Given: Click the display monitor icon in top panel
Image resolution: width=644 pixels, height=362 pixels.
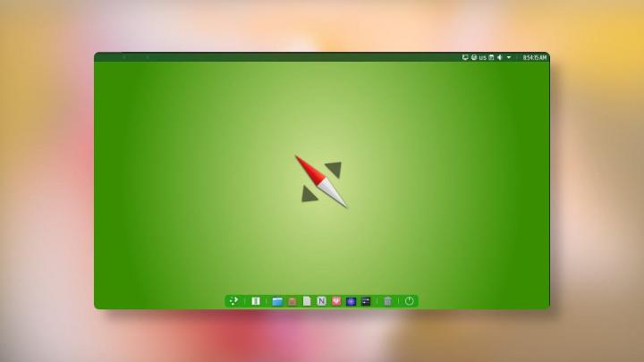Looking at the screenshot, I should [x=465, y=57].
